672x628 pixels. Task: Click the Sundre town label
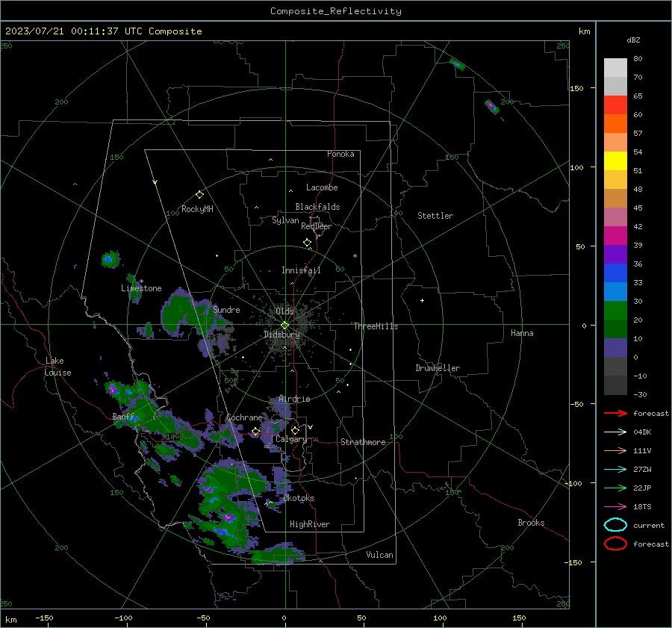[x=226, y=309]
